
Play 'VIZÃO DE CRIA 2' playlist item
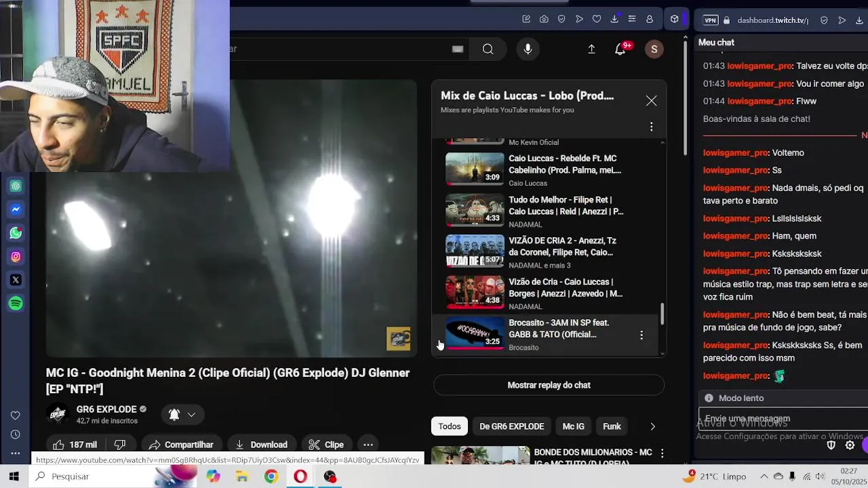click(545, 251)
